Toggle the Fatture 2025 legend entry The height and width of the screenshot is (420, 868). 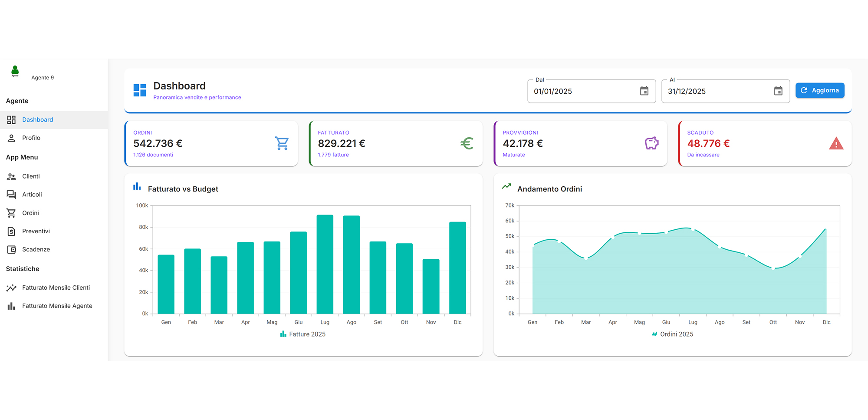[x=303, y=334]
